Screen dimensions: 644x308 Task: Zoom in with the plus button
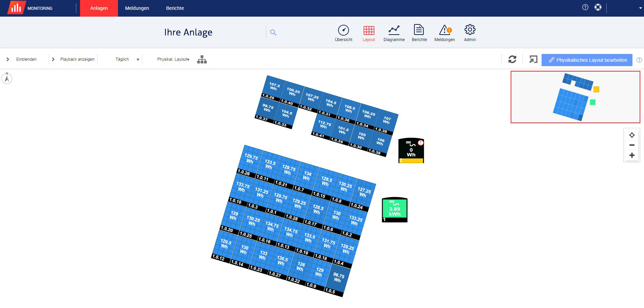632,155
